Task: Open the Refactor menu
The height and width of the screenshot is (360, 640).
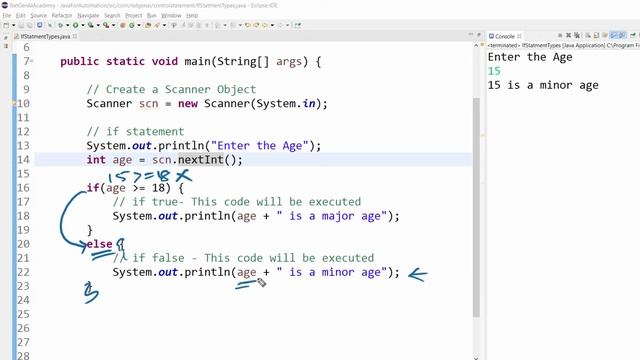Action: coord(62,16)
